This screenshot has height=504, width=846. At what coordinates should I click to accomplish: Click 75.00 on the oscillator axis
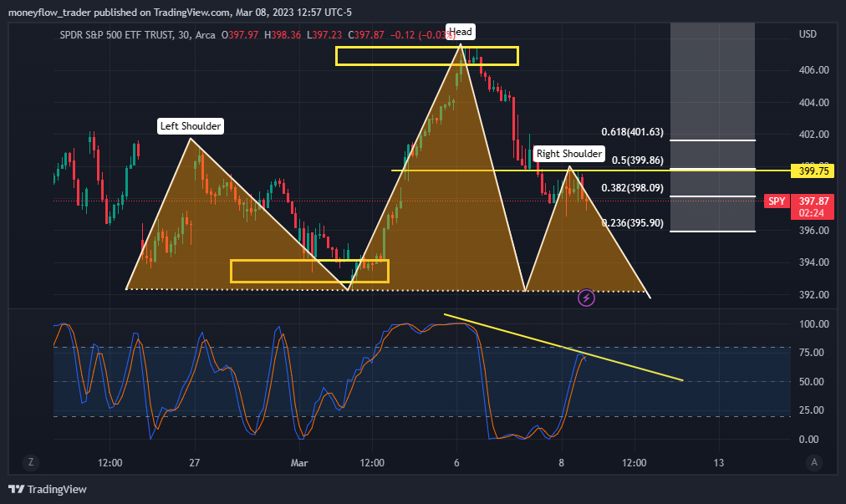[812, 353]
